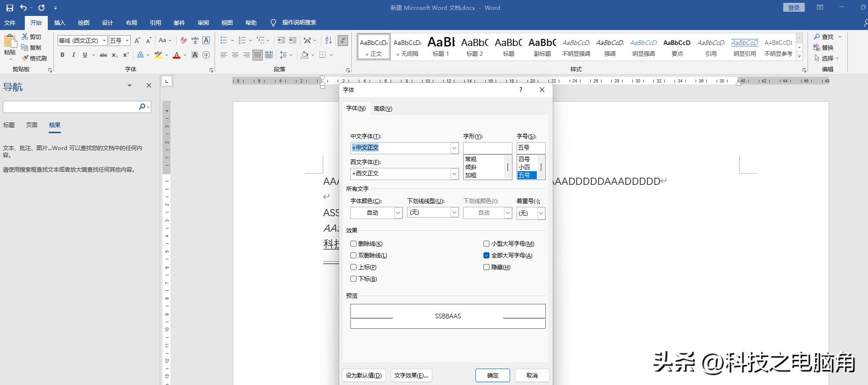Viewport: 868px width, 385px height.
Task: Uncheck 全部大写字母 all caps checkbox
Action: click(x=487, y=255)
